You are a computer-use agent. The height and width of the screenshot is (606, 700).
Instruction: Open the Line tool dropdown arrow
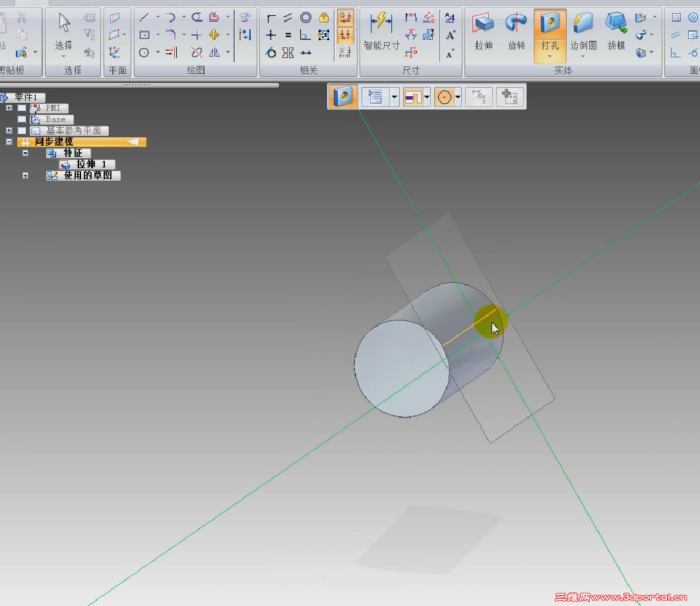pyautogui.click(x=158, y=17)
